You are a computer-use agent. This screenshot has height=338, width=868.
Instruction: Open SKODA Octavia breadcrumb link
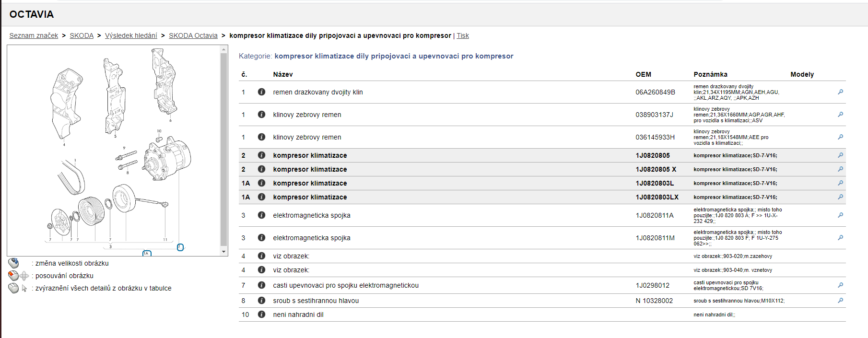coord(193,35)
